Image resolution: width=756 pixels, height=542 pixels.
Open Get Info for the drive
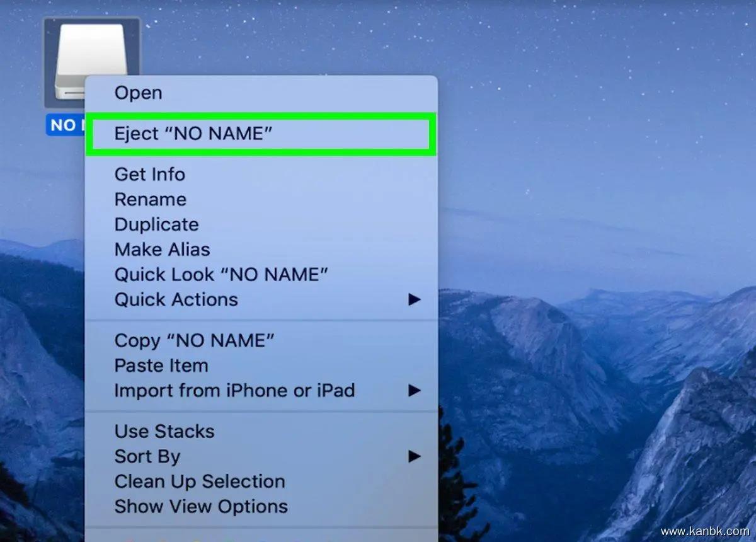pyautogui.click(x=149, y=174)
